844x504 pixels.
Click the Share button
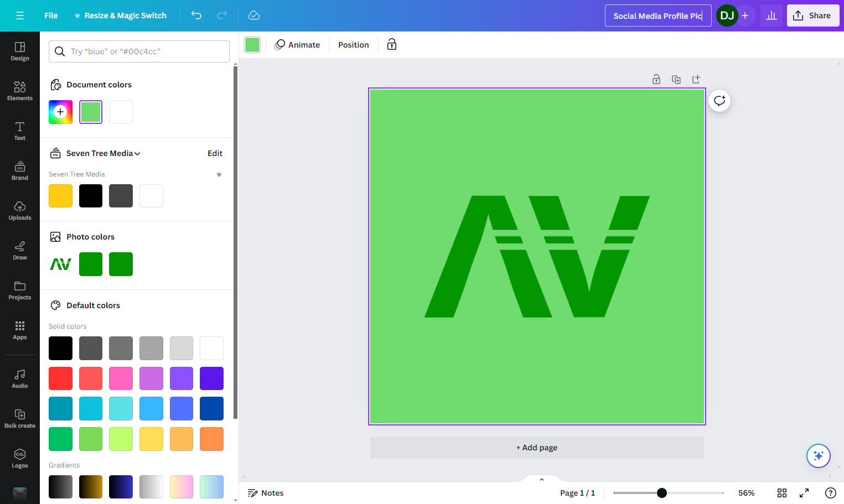813,15
